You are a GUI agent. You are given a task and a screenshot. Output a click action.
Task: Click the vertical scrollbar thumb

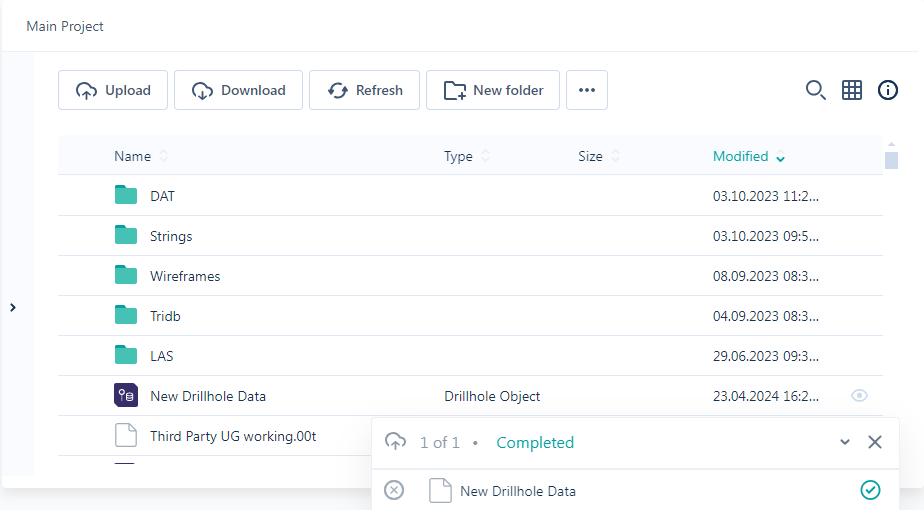tap(891, 160)
